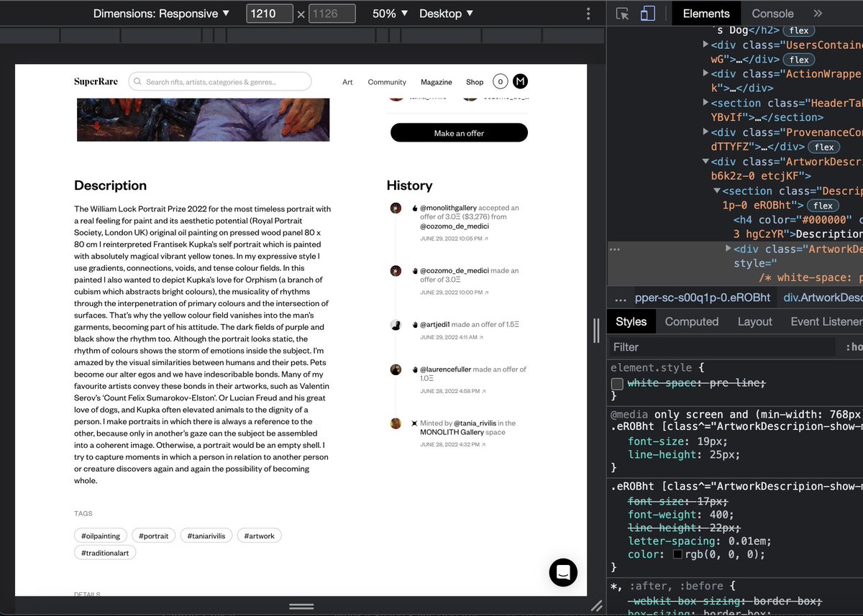863x616 pixels.
Task: Open the notifications circle showing 0
Action: [x=500, y=82]
